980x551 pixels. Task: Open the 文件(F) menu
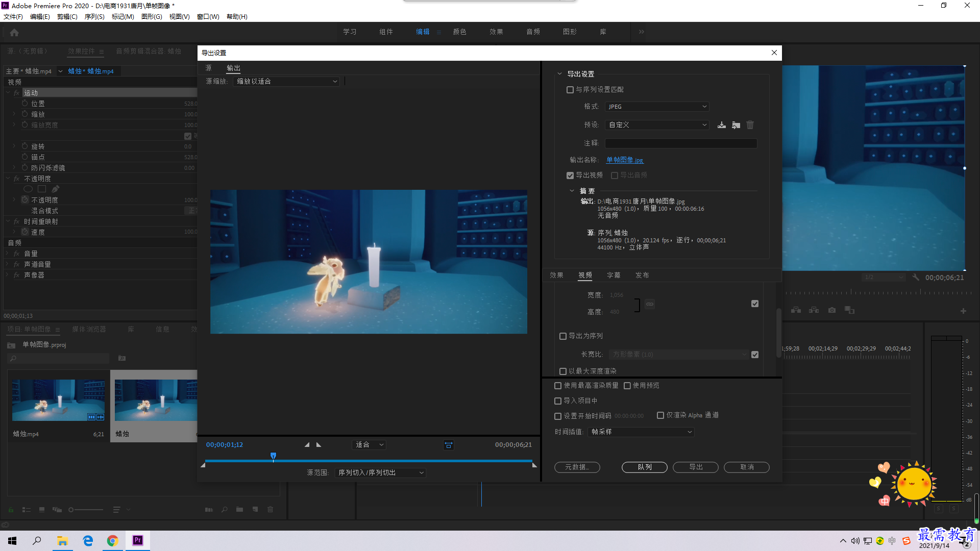(13, 17)
